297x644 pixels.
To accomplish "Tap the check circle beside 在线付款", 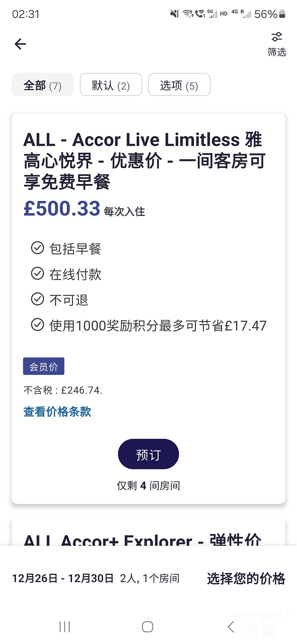I will point(37,274).
